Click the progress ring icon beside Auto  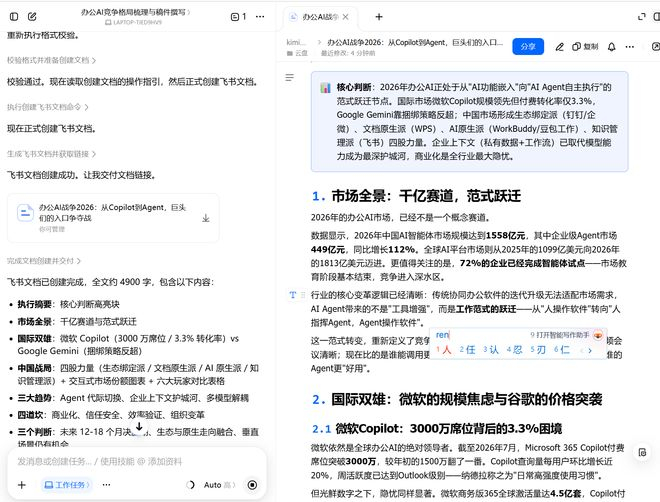pyautogui.click(x=190, y=485)
